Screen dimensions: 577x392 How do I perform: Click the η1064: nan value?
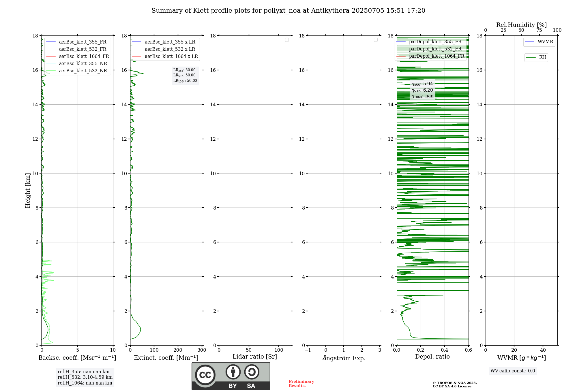422,96
